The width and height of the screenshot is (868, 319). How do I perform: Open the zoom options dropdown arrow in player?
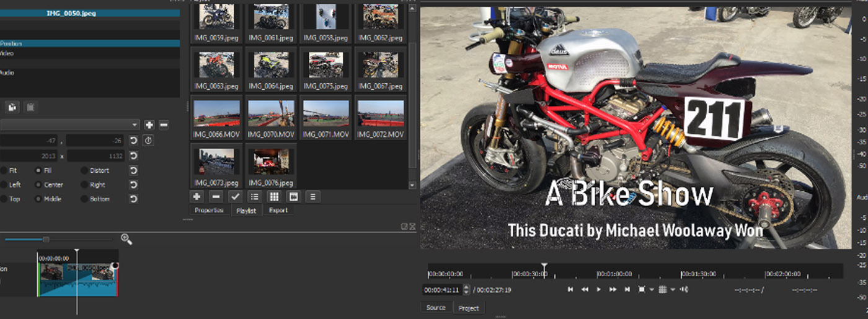[x=652, y=290]
